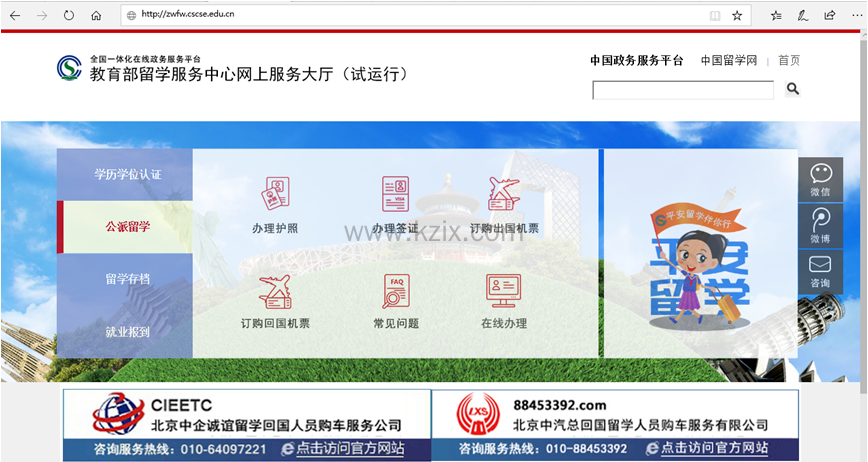This screenshot has height=462, width=868.
Task: Click the site search input field
Action: (x=683, y=91)
